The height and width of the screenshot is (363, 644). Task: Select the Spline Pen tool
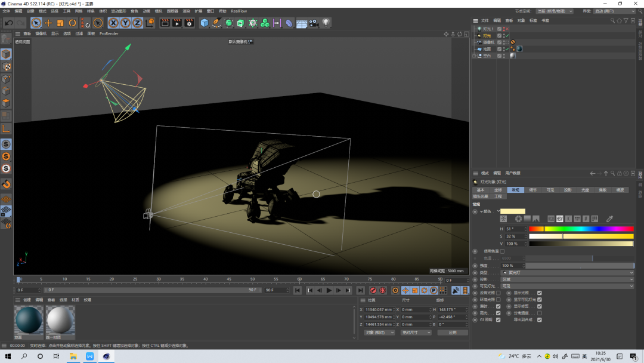tap(216, 23)
